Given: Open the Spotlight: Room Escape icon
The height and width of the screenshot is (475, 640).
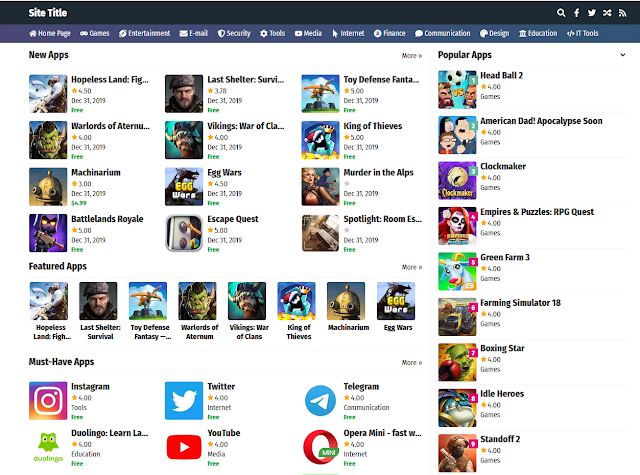Looking at the screenshot, I should coord(320,233).
